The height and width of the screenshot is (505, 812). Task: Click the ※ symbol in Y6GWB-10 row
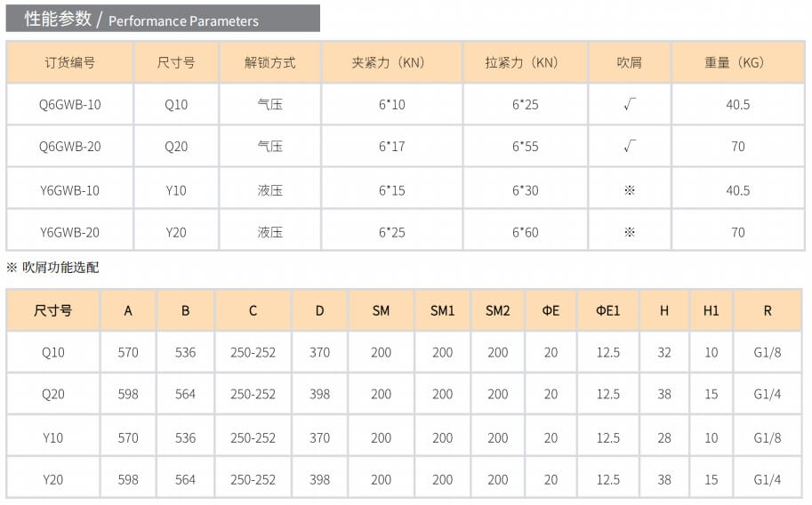[629, 190]
